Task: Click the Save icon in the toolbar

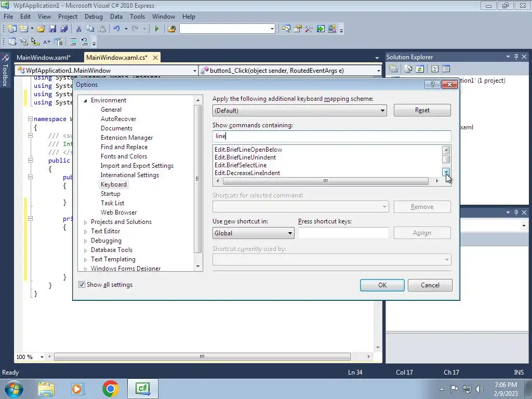Action: 52,29
